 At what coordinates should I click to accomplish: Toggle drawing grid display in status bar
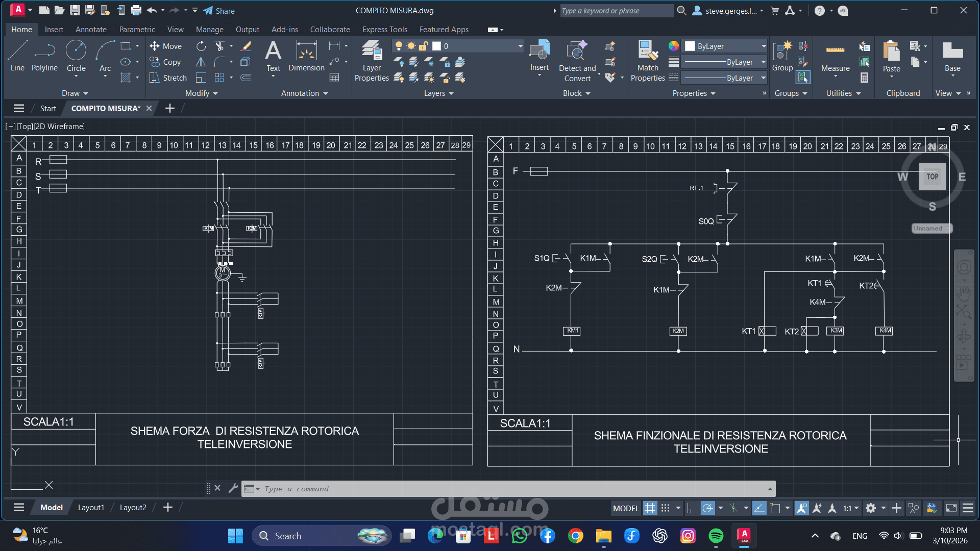(x=650, y=508)
